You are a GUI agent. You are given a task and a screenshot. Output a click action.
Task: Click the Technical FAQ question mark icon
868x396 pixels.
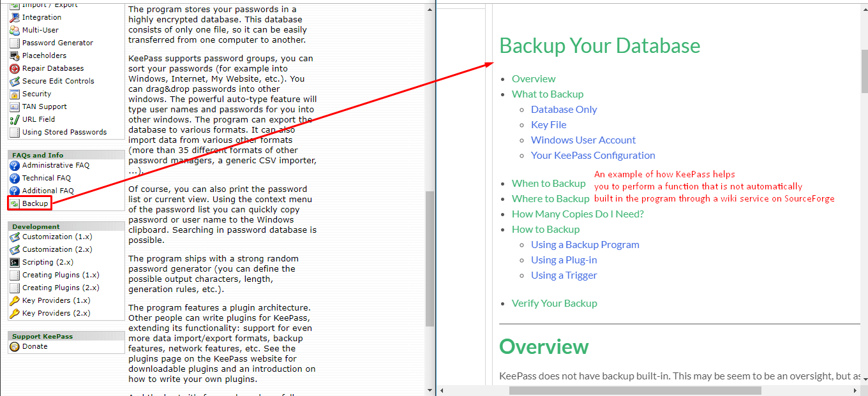(15, 178)
